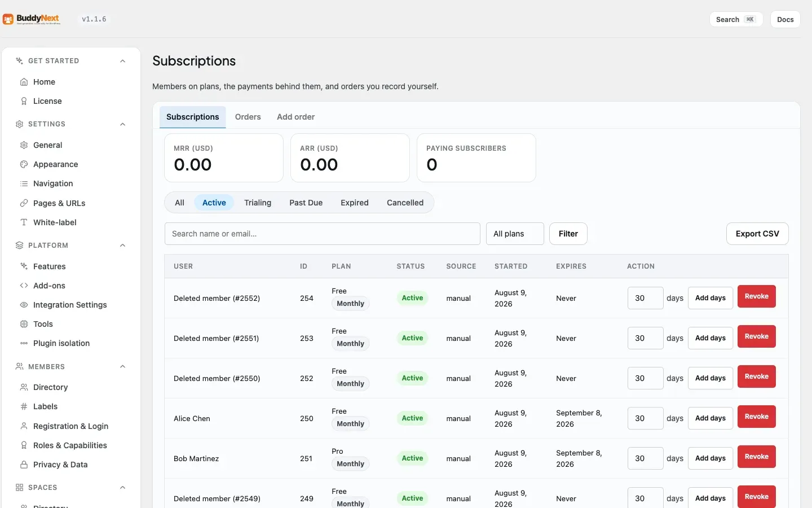Click the Labels hash icon

point(24,406)
